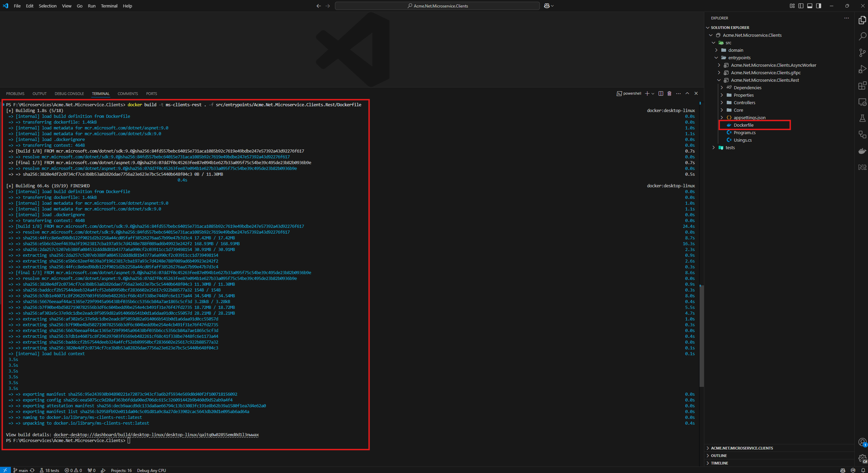Viewport: 868px width, 473px height.
Task: Expand the TIMELINE section
Action: 719,463
